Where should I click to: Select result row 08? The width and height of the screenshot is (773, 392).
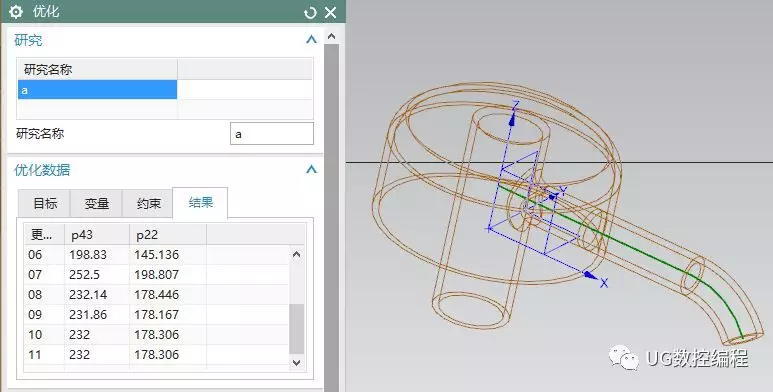(157, 295)
